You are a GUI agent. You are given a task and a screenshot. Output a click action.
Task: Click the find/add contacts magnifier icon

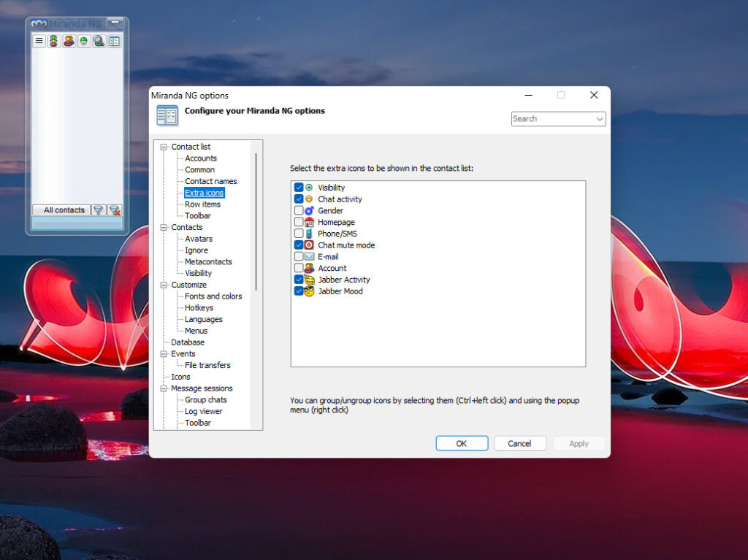(x=99, y=41)
